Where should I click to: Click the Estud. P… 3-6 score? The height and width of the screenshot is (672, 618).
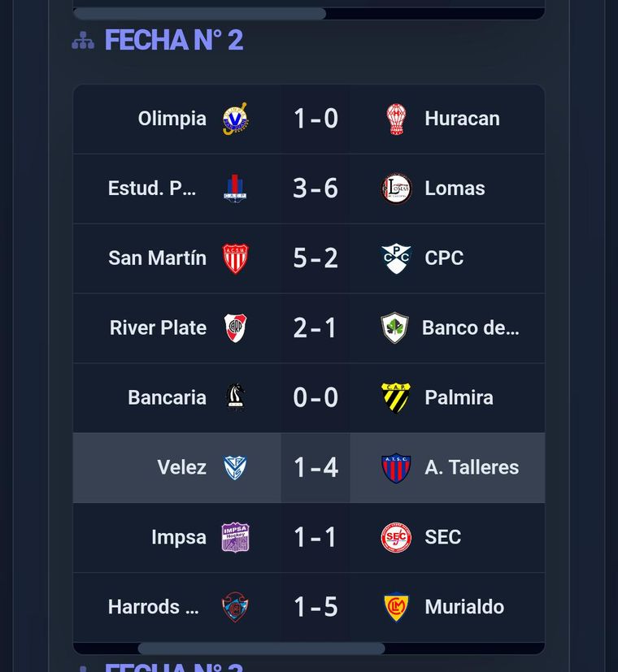point(316,189)
